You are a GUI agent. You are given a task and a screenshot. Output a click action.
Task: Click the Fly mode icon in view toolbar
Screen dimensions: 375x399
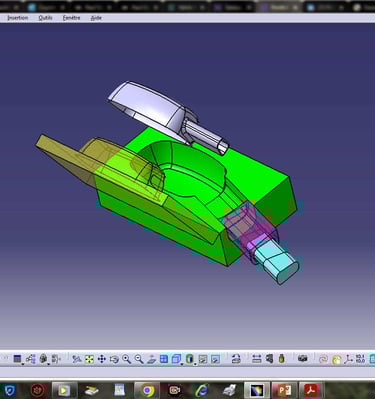pos(77,359)
